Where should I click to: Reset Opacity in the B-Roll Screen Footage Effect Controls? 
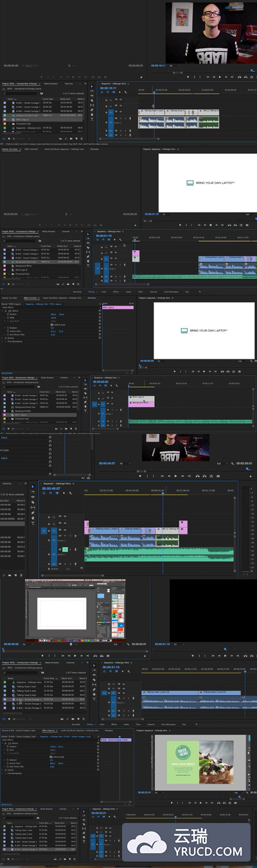tap(99, 770)
